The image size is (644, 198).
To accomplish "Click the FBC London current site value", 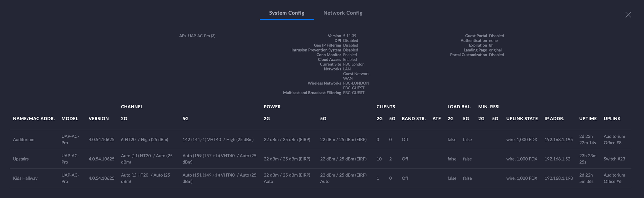I will tap(354, 64).
